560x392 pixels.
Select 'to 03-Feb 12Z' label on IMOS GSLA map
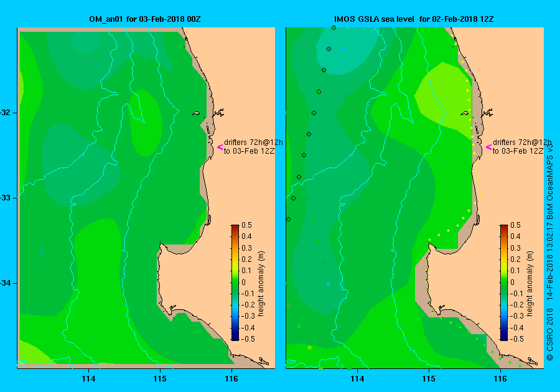[518, 151]
